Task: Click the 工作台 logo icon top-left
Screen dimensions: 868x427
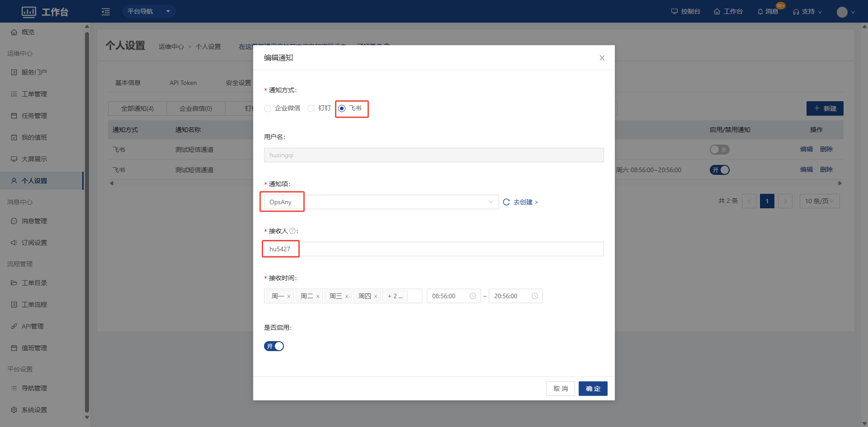Action: (28, 12)
